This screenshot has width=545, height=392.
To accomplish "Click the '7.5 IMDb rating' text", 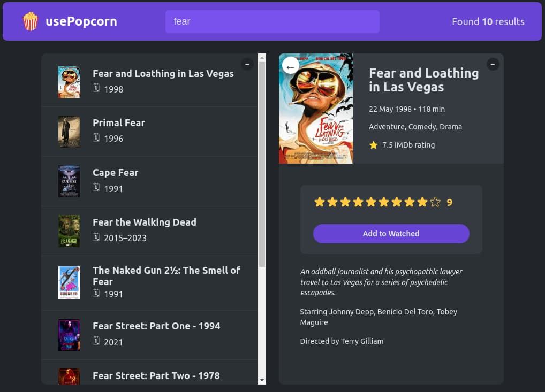I will click(408, 145).
